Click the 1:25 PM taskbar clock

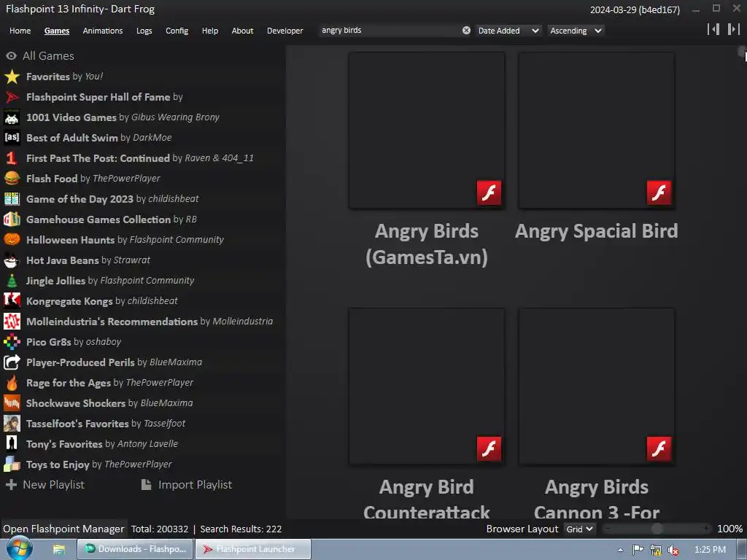pyautogui.click(x=710, y=550)
